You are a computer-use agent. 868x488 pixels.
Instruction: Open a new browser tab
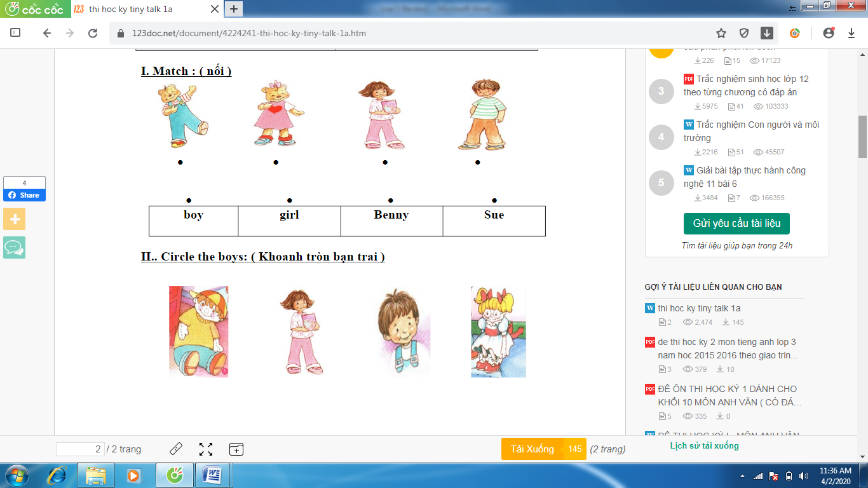pyautogui.click(x=234, y=9)
